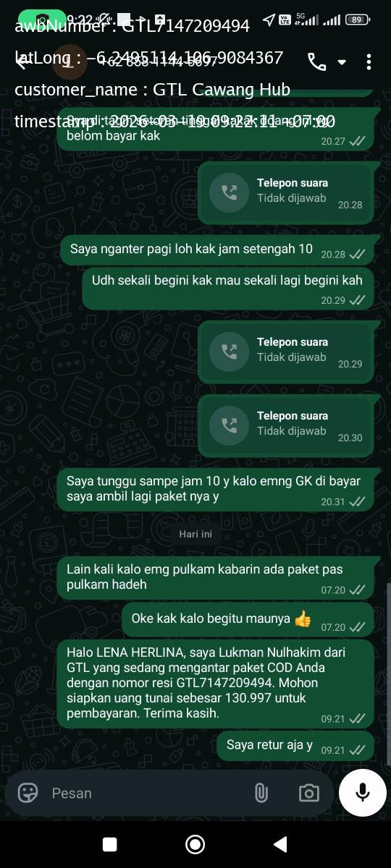Open the three-dot overflow menu
This screenshot has height=868, width=391.
coord(369,62)
